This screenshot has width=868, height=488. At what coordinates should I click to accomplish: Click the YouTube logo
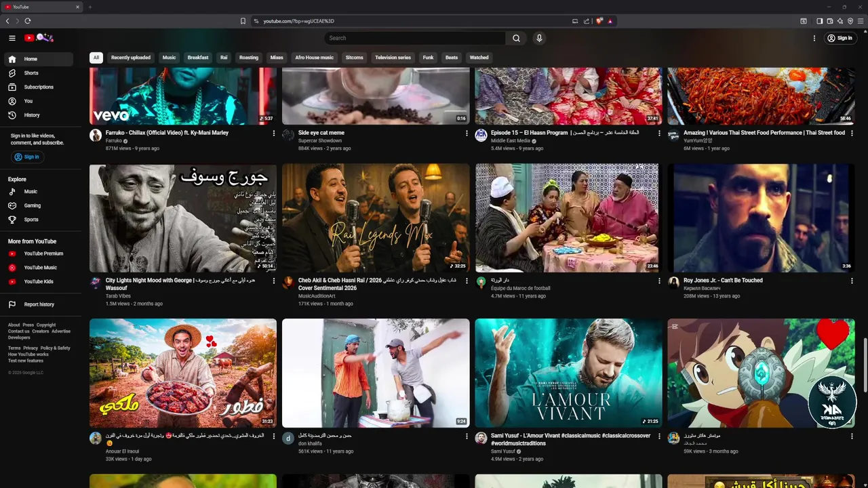[x=39, y=38]
